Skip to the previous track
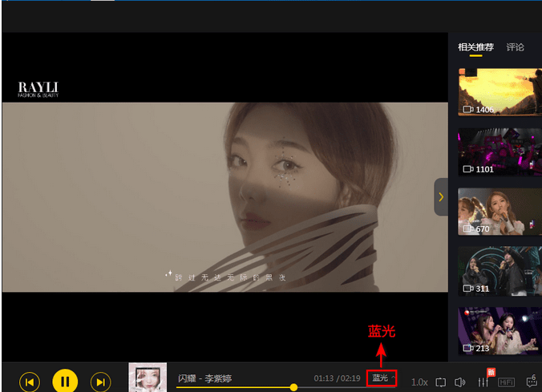Screen dimensions: 542x392 (x=30, y=382)
